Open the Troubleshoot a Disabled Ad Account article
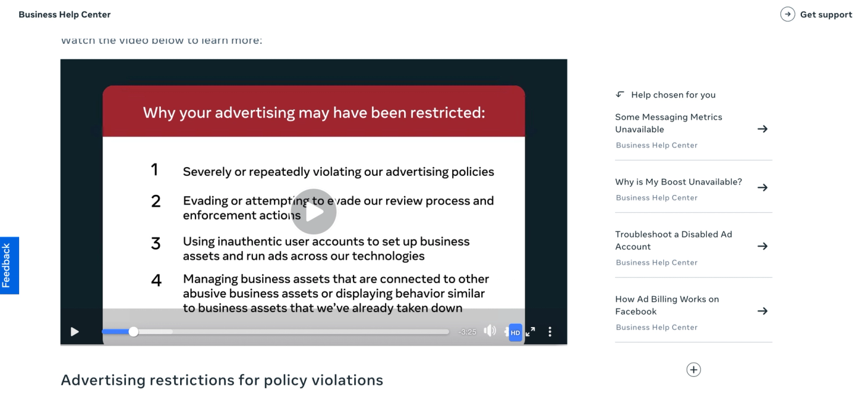Viewport: 868px width, 393px height. [x=673, y=240]
